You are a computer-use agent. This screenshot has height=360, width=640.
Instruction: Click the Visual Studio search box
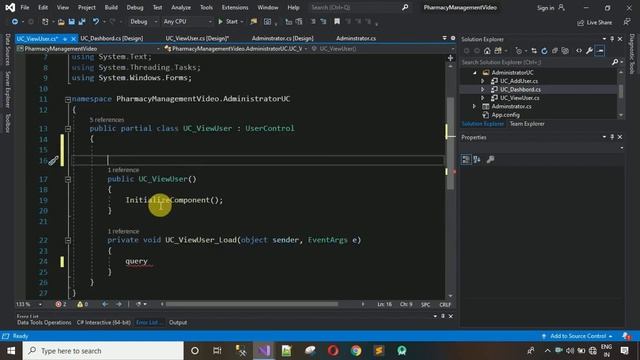(x=359, y=7)
